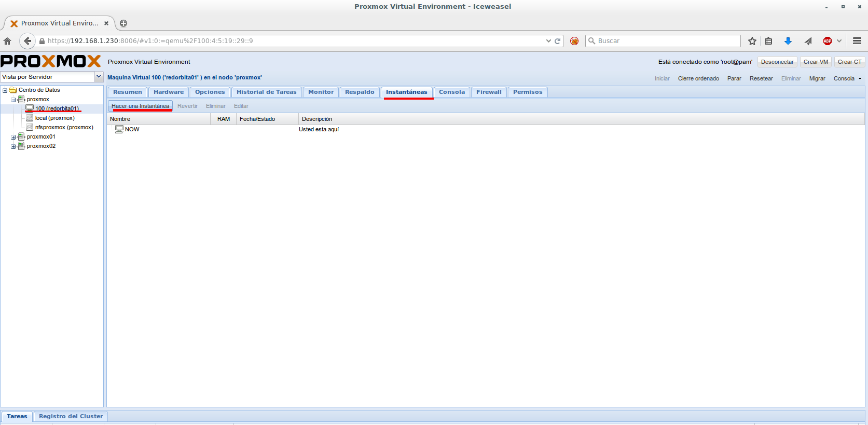This screenshot has height=425, width=868.
Task: Open the browser hamburger menu
Action: click(x=857, y=41)
